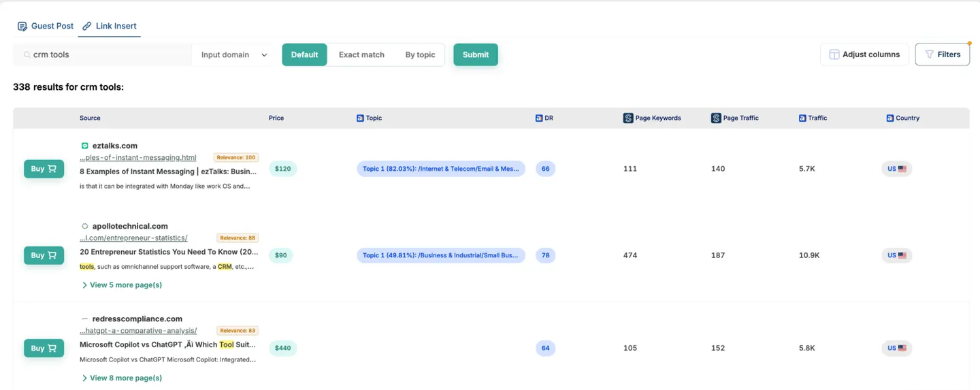Click the funnel icon in Filters
Viewport: 980px width, 390px height.
click(x=929, y=54)
